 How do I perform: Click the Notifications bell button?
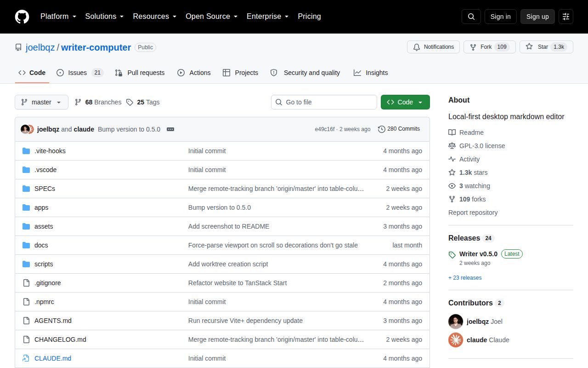click(x=433, y=47)
